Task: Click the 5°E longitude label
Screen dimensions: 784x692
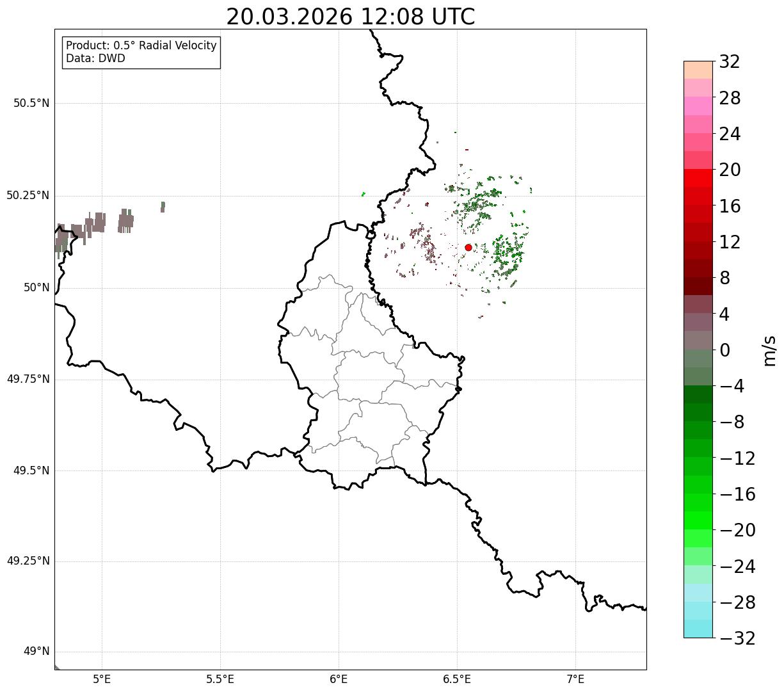Action: click(102, 679)
